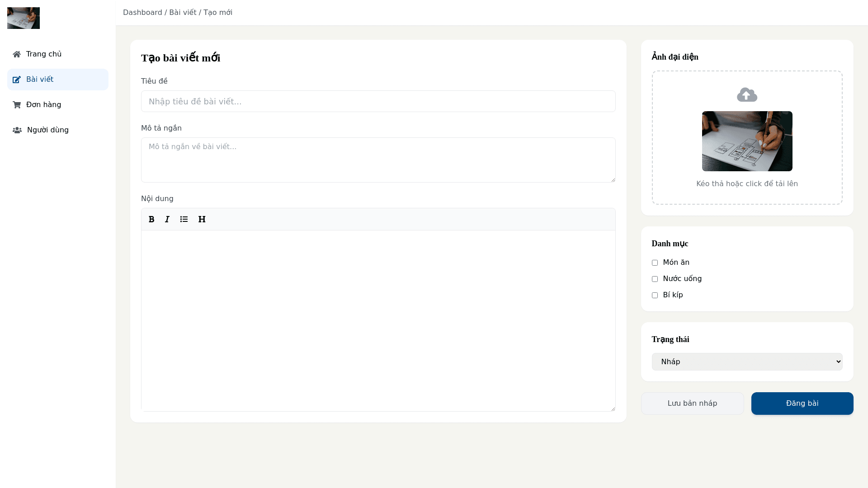Open the Trạng thái status dropdown
Screen dimensions: 868x488
pos(747,361)
